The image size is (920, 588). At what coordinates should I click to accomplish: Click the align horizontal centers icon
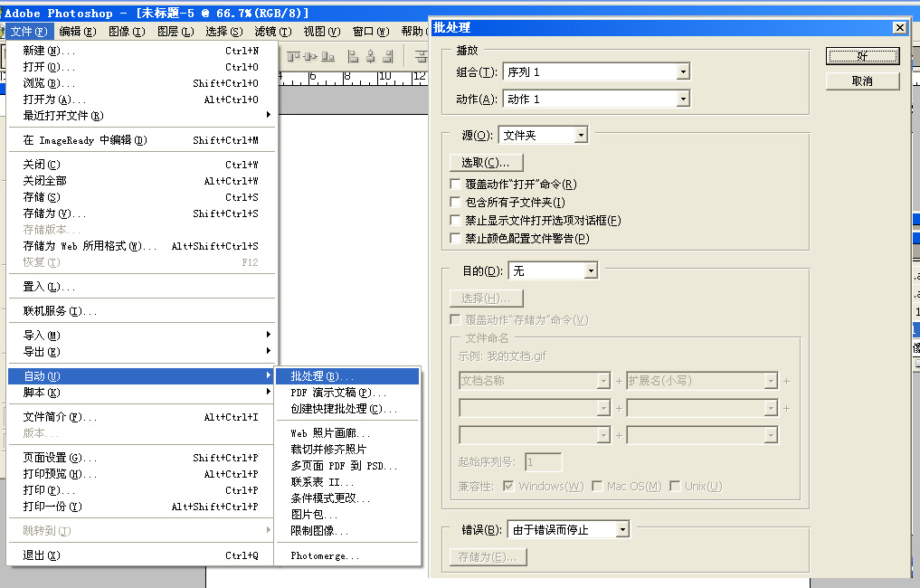pyautogui.click(x=370, y=56)
